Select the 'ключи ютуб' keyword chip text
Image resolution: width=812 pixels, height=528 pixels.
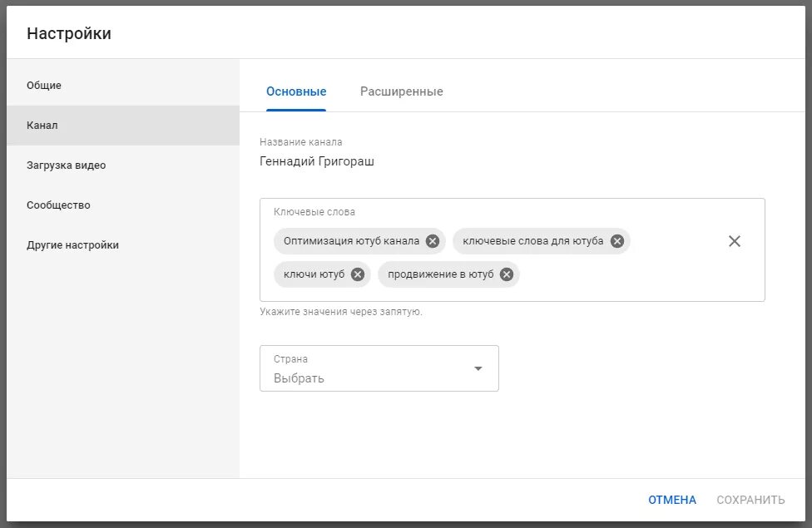point(314,274)
